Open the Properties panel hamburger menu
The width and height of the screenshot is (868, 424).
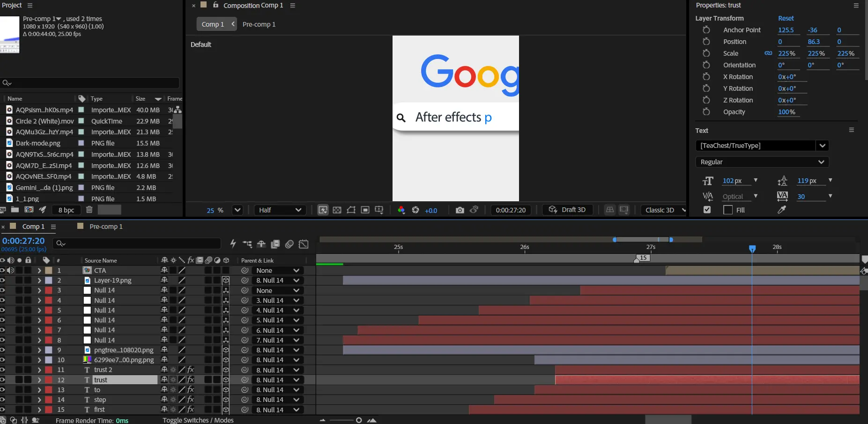coord(856,6)
